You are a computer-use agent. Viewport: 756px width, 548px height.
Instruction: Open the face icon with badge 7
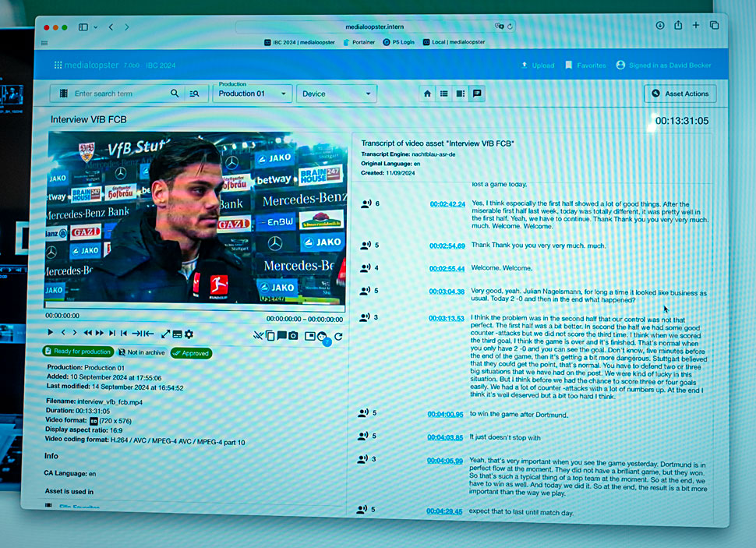click(323, 338)
